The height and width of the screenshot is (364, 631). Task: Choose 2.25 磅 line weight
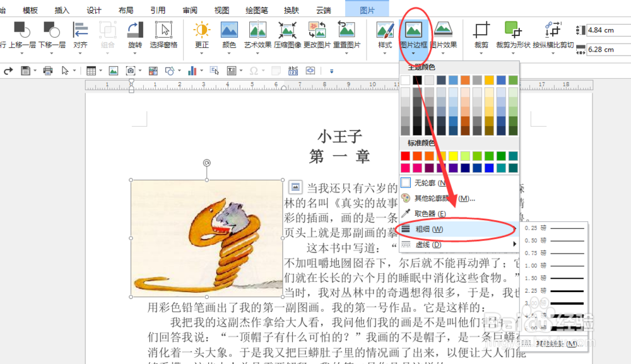pyautogui.click(x=554, y=290)
